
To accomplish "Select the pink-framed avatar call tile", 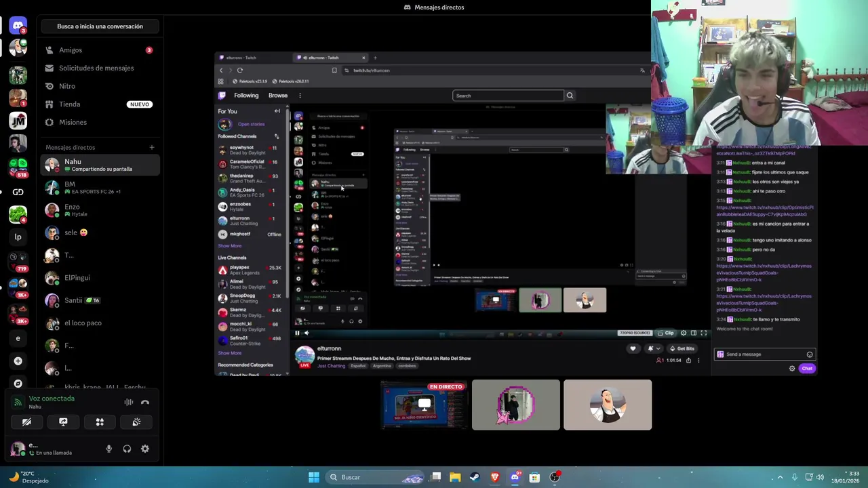I will (516, 405).
